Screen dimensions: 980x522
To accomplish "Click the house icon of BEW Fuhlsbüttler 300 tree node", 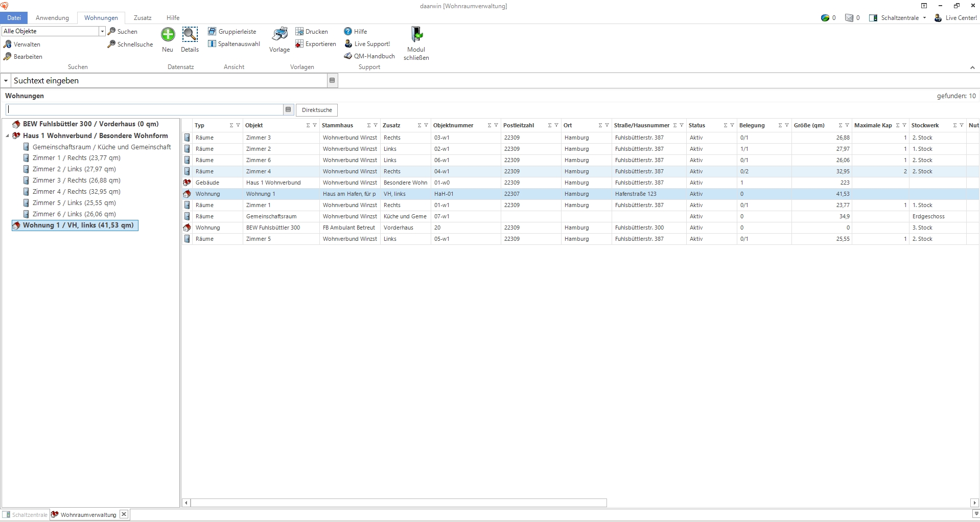I will click(x=16, y=124).
